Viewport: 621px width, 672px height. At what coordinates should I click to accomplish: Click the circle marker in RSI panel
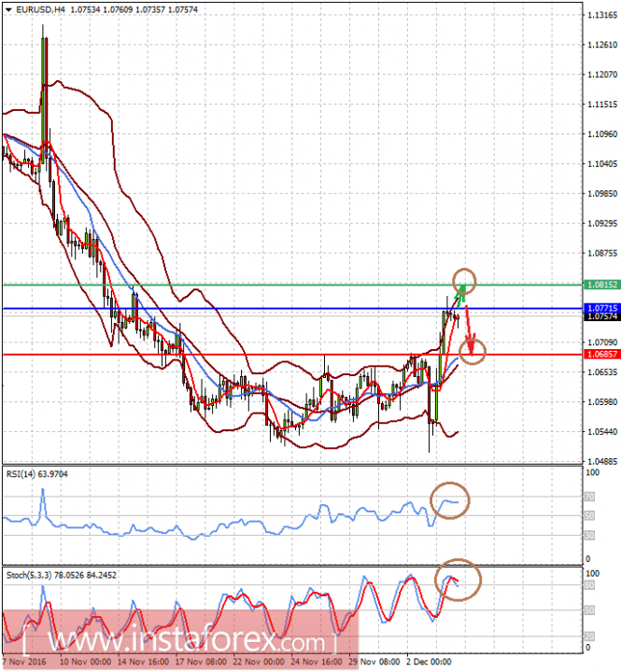point(450,501)
